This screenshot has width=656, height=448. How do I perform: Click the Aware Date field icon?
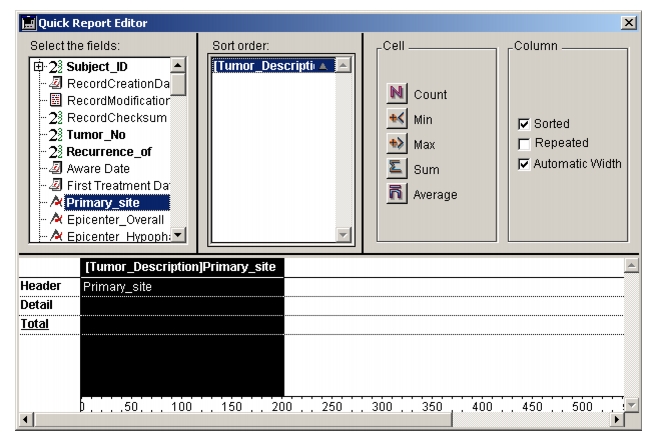(57, 169)
